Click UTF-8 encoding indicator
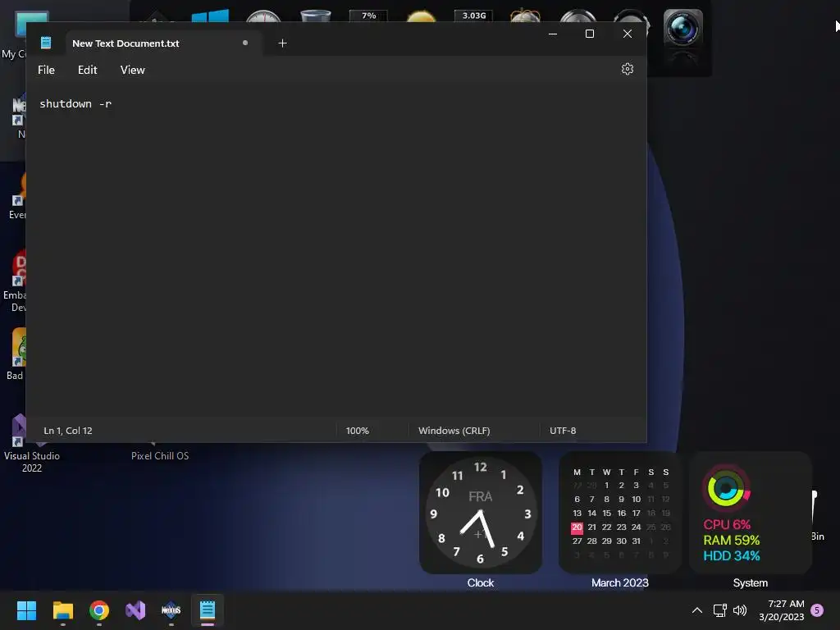The height and width of the screenshot is (630, 840). click(563, 431)
